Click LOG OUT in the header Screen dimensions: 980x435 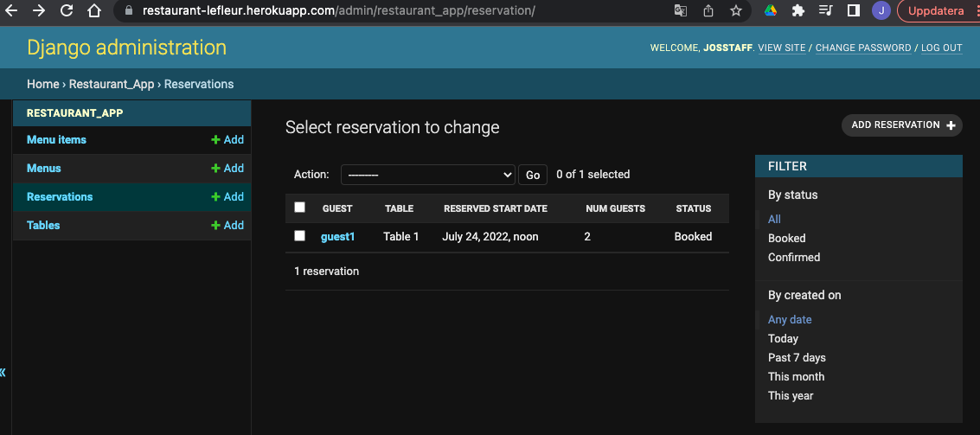point(941,48)
